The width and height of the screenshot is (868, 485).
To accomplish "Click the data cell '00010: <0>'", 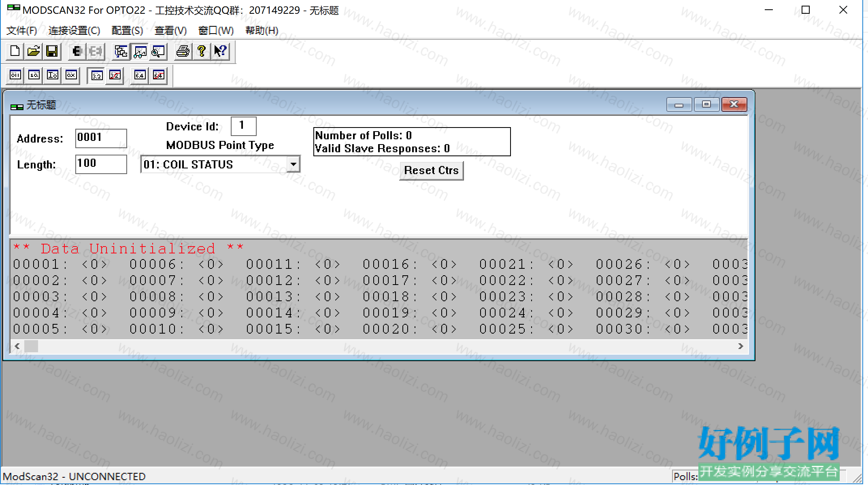I will 177,329.
